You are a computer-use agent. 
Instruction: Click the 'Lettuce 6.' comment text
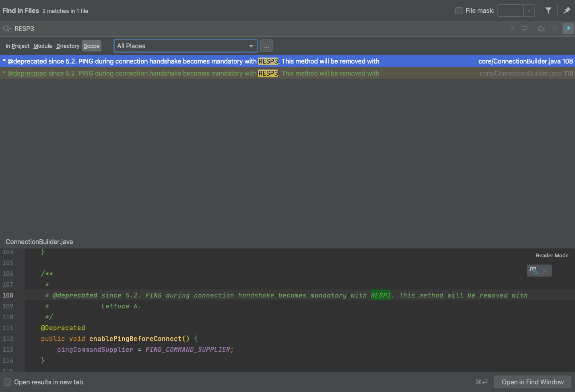tap(121, 306)
